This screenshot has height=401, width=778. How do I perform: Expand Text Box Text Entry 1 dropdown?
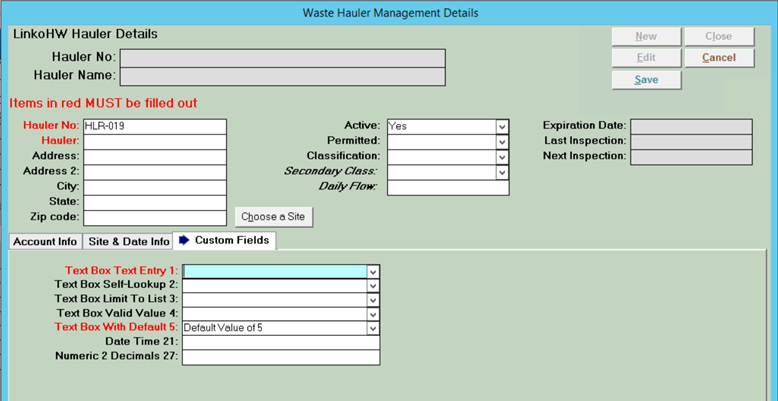(x=373, y=271)
